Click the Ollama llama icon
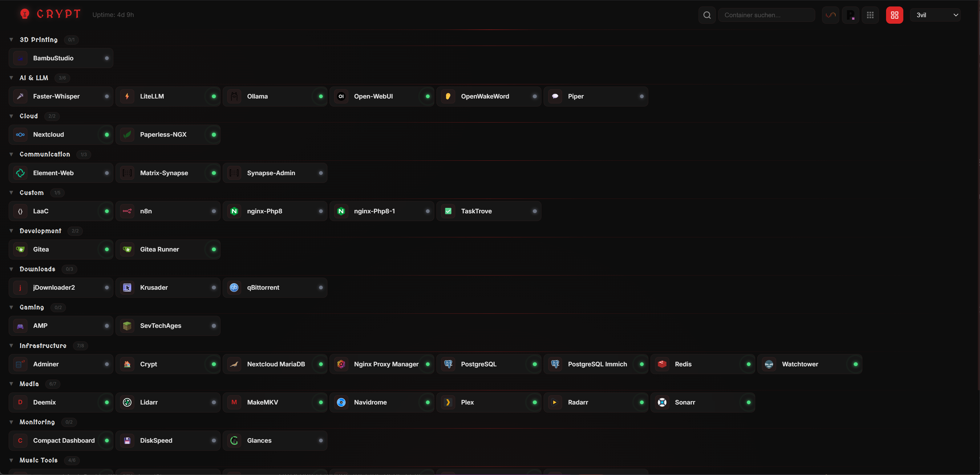 pyautogui.click(x=234, y=96)
